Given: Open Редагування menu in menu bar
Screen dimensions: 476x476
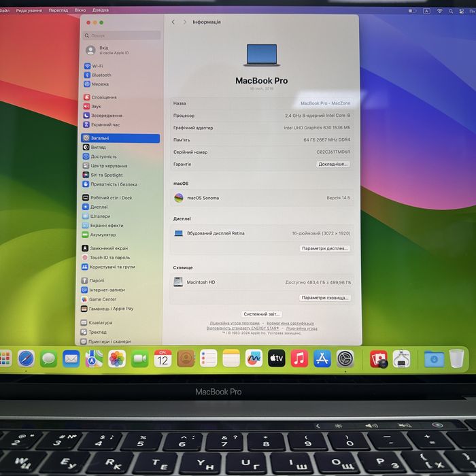Looking at the screenshot, I should (x=29, y=10).
